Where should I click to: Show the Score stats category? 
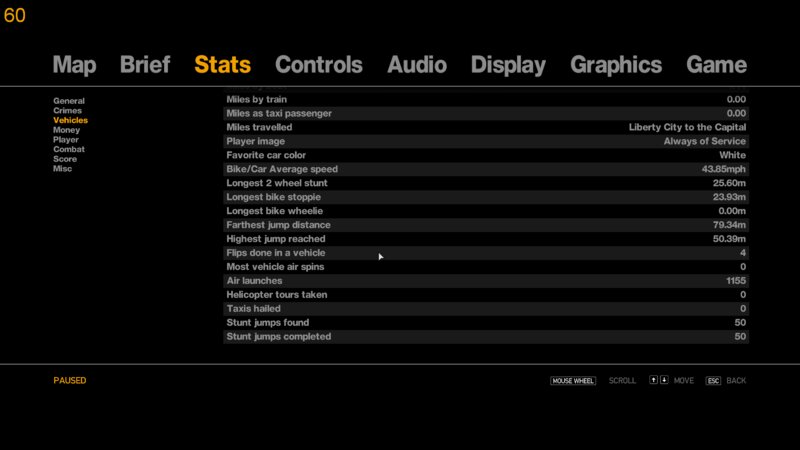point(65,159)
